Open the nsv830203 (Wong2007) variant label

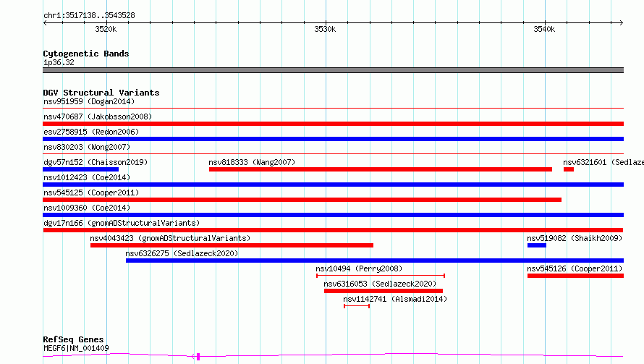[x=87, y=147]
